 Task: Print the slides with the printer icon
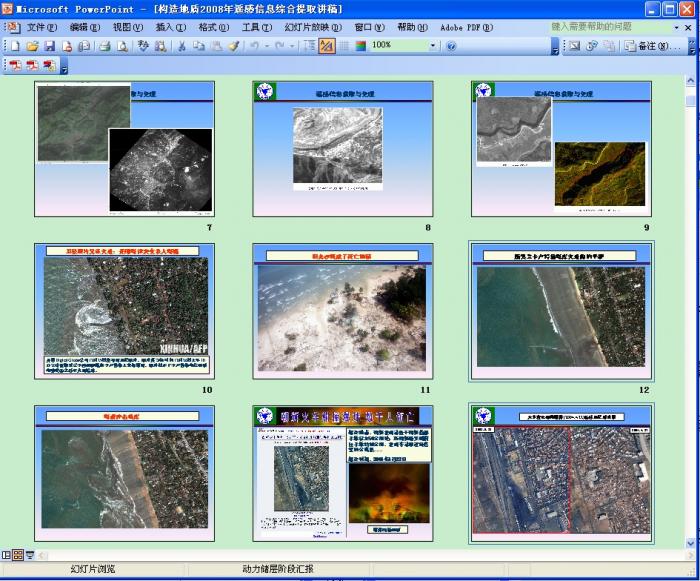coord(103,46)
